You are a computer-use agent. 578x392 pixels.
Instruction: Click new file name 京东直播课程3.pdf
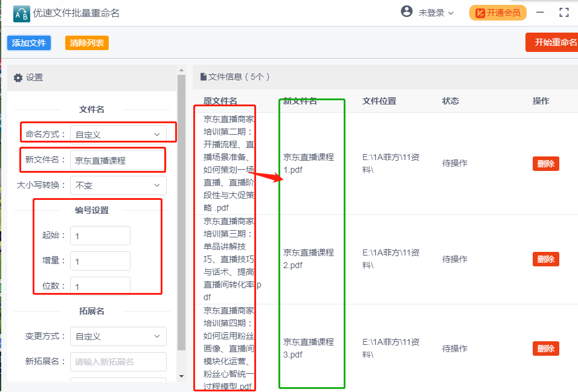pos(309,348)
